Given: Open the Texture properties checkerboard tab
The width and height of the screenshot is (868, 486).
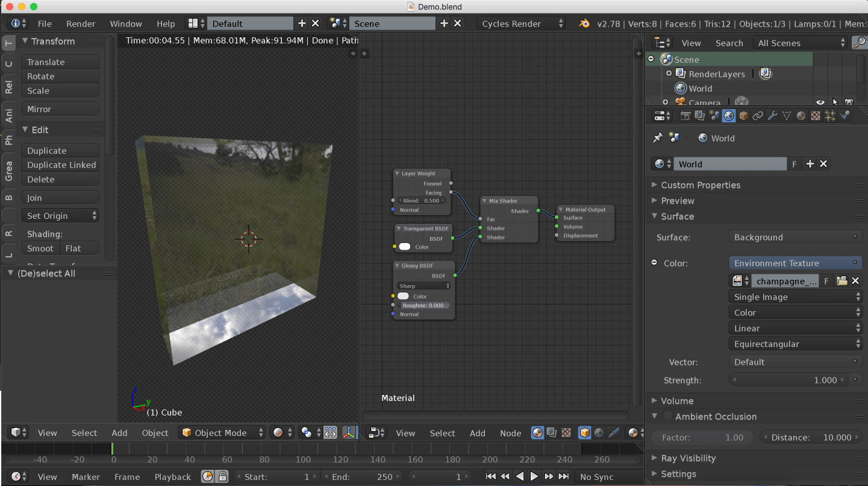Looking at the screenshot, I should [816, 116].
